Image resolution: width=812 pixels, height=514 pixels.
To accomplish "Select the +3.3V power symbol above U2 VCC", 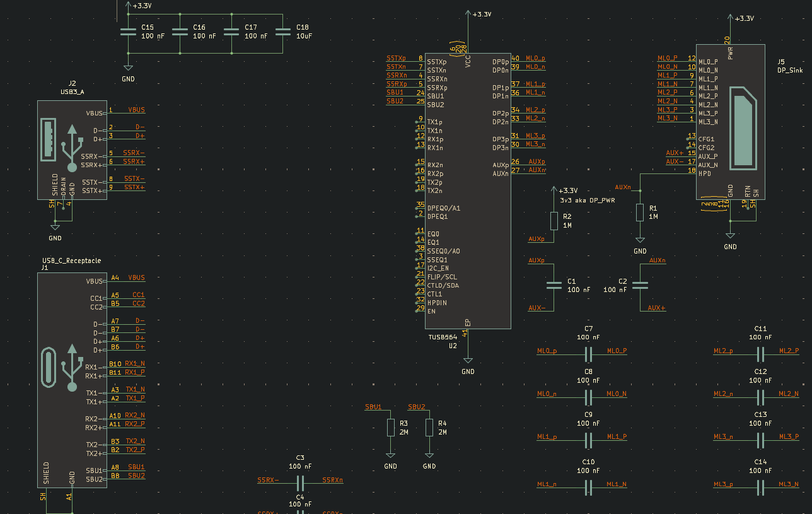I will click(478, 14).
